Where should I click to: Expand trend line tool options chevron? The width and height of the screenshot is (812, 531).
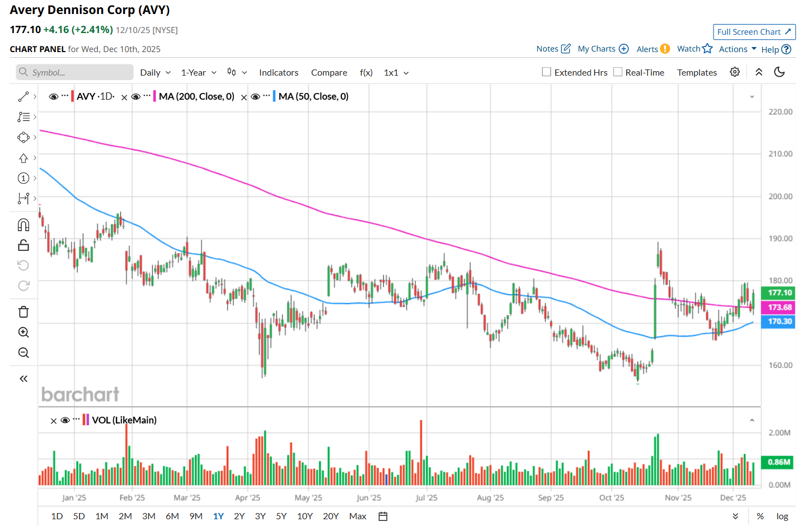pyautogui.click(x=35, y=97)
